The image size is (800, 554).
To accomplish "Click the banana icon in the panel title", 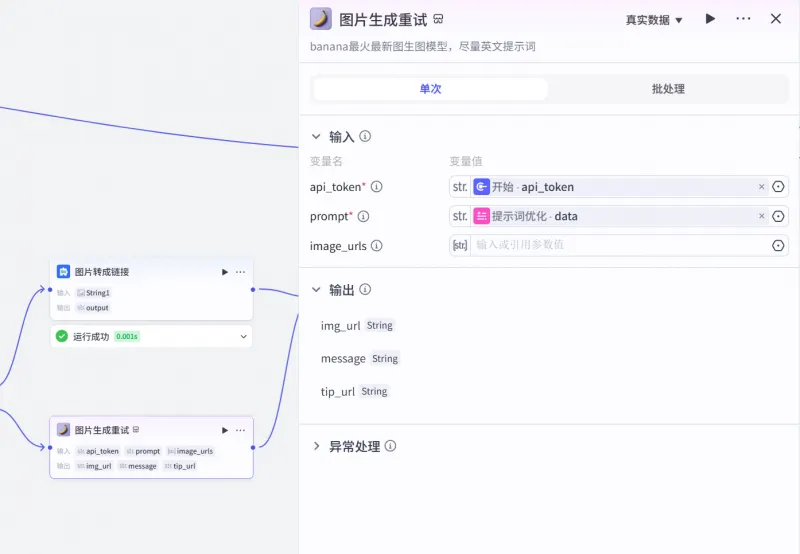I will [x=321, y=19].
